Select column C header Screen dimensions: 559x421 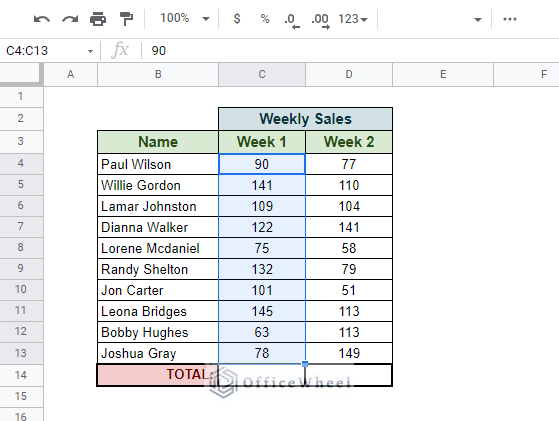click(x=262, y=74)
